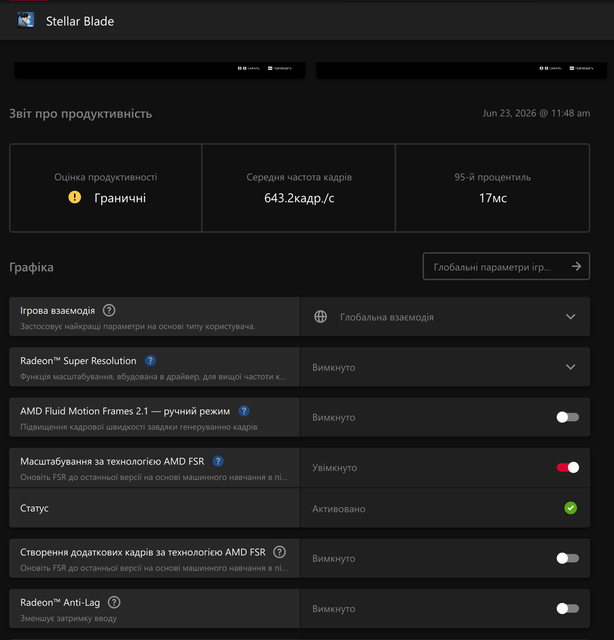Click Масштабування за технологією AMD FSR label
This screenshot has width=614, height=640.
[112, 461]
